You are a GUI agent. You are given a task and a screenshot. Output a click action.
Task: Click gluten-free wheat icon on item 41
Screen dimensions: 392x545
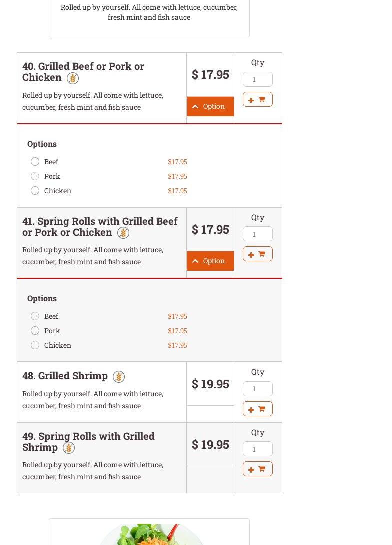tap(123, 233)
